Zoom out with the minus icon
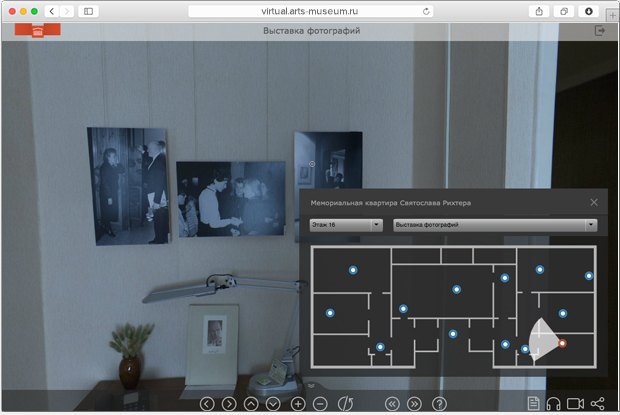Screen dimensions: 620x415 tap(320, 404)
